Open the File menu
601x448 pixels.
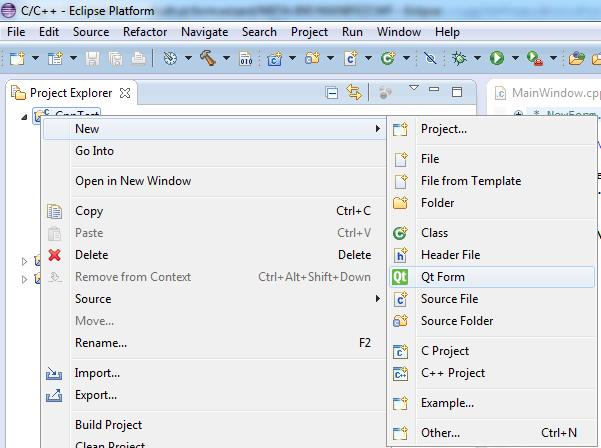pyautogui.click(x=16, y=32)
